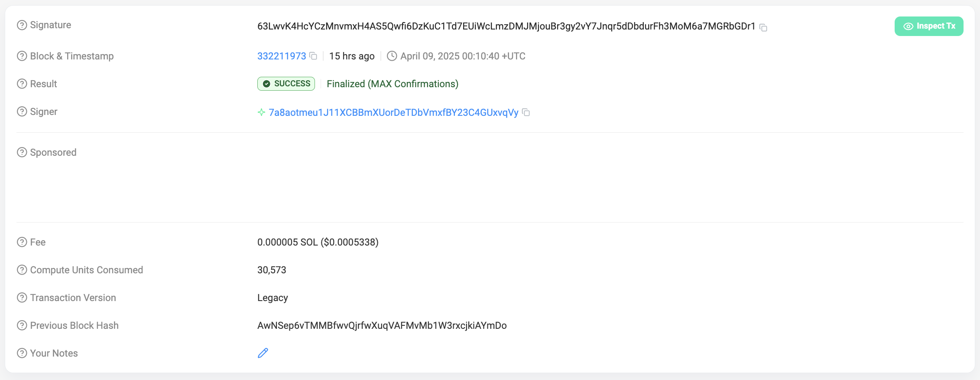Screen dimensions: 980x380
Task: Click the Compute Units Consumed help icon
Action: point(22,270)
